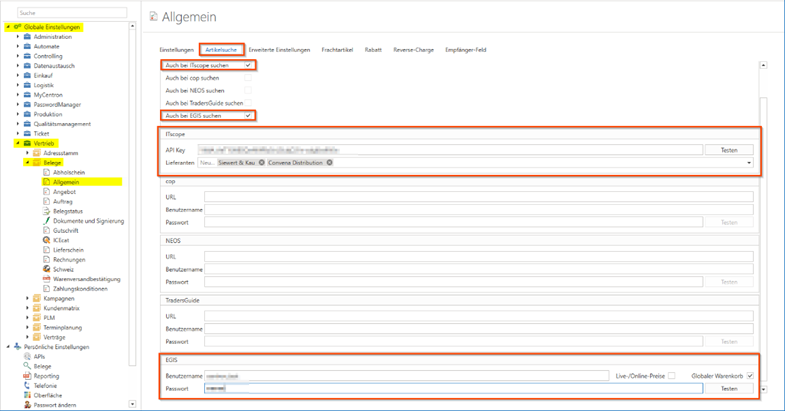
Task: Click the ITscope Testen button
Action: pos(729,149)
